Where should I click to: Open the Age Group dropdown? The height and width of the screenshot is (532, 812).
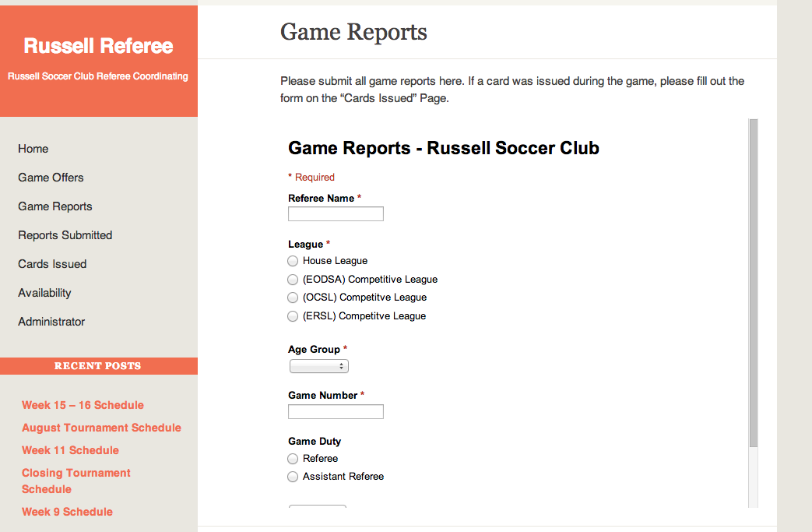(319, 366)
